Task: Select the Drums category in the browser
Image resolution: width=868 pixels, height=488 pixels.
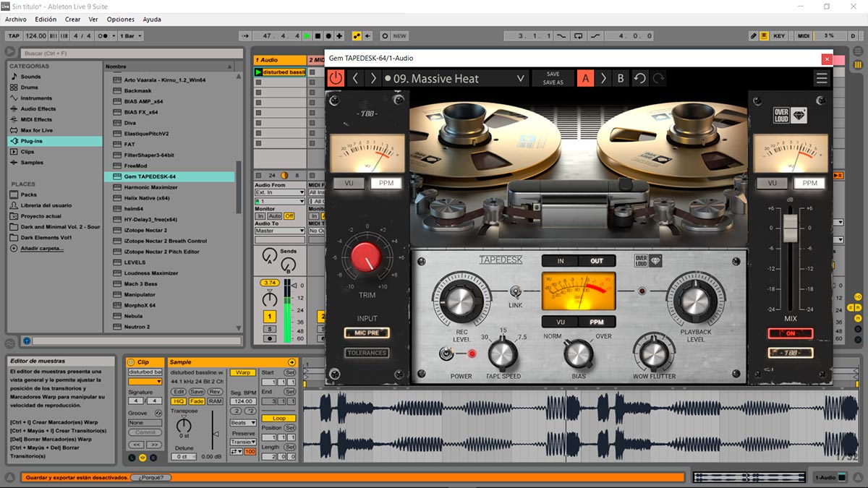Action: coord(30,87)
